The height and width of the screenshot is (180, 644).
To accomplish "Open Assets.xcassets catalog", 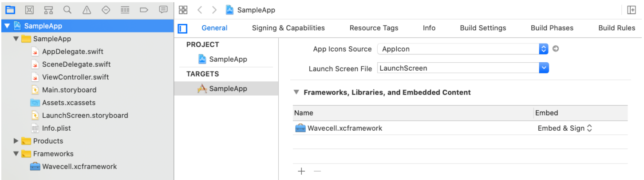I will (63, 103).
